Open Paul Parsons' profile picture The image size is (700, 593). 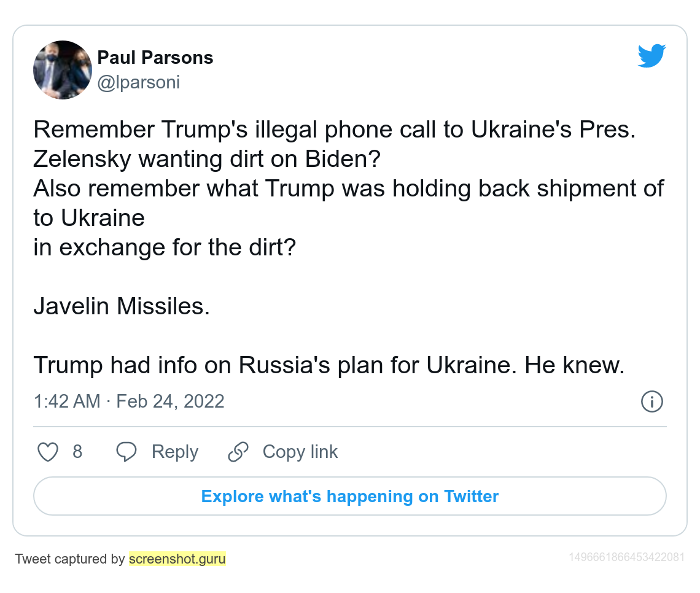coord(62,70)
